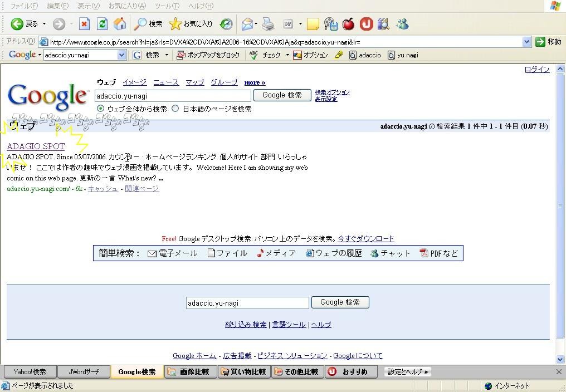Click the scrollbar down arrow
This screenshot has width=566, height=392.
tap(560, 359)
